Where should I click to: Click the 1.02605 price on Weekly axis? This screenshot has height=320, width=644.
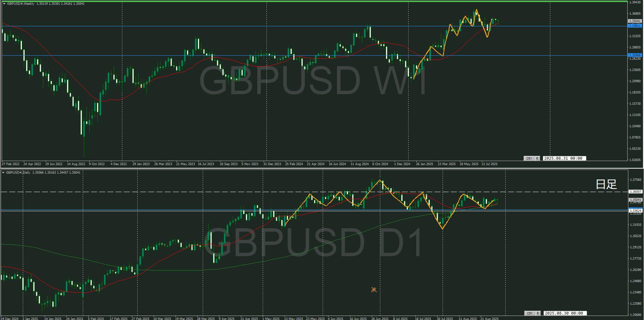(635, 160)
